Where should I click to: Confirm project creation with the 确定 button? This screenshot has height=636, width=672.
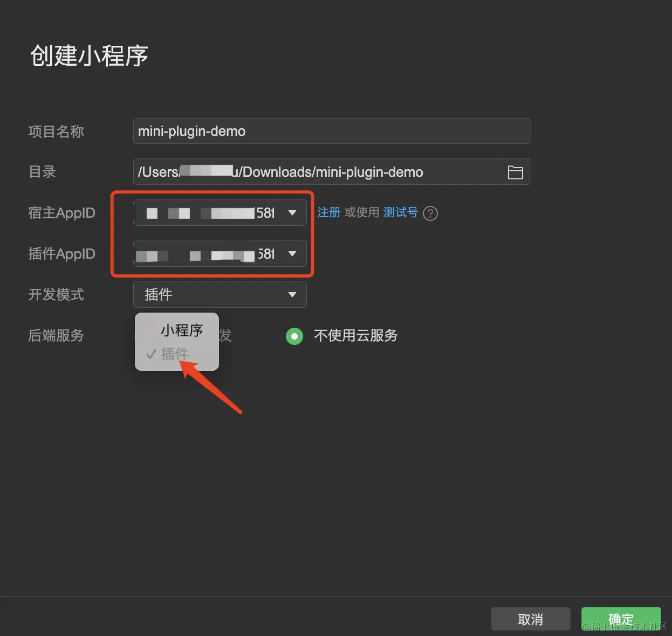coord(621,619)
